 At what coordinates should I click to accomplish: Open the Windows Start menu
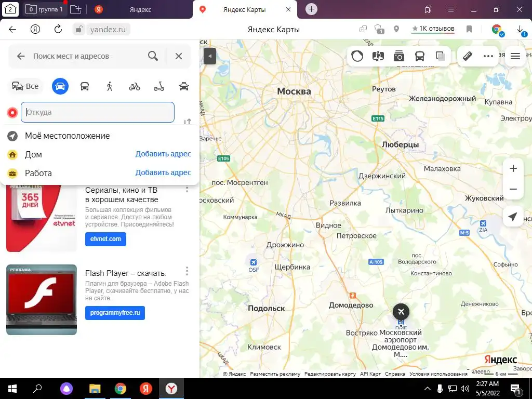pyautogui.click(x=12, y=389)
